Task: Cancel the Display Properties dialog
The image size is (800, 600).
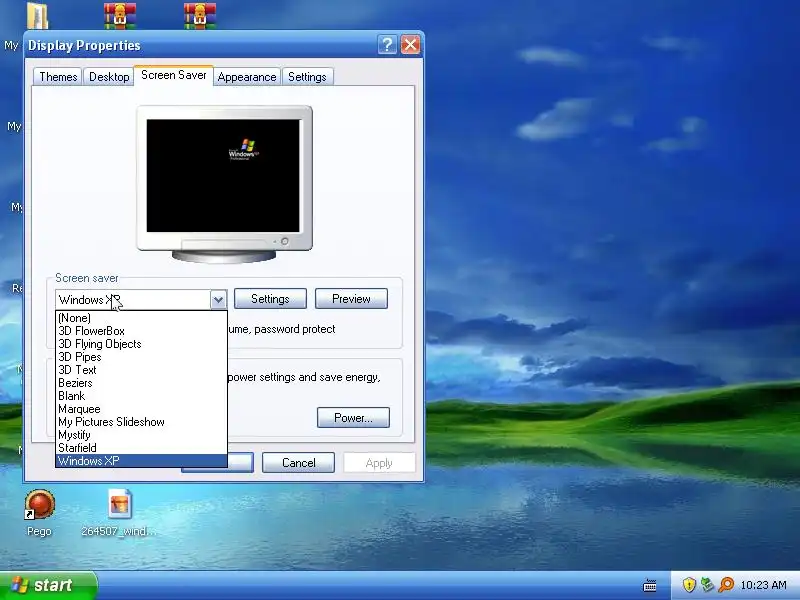Action: point(298,463)
